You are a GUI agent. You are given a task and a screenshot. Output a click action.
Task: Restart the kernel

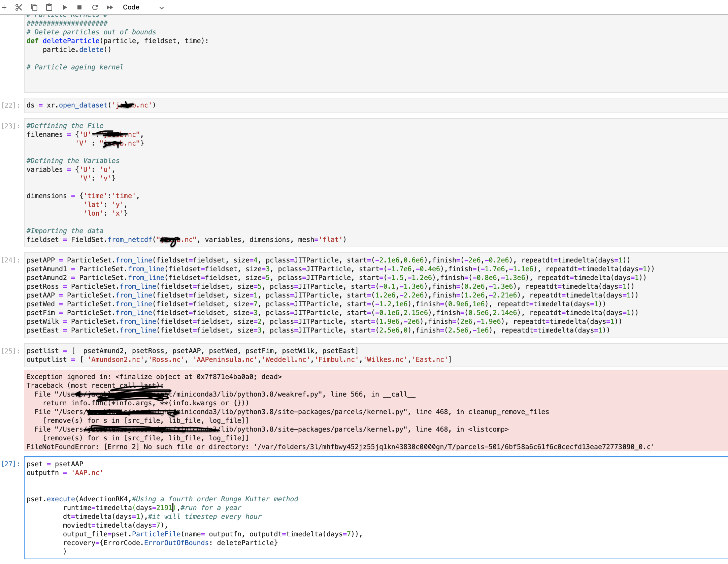point(95,7)
